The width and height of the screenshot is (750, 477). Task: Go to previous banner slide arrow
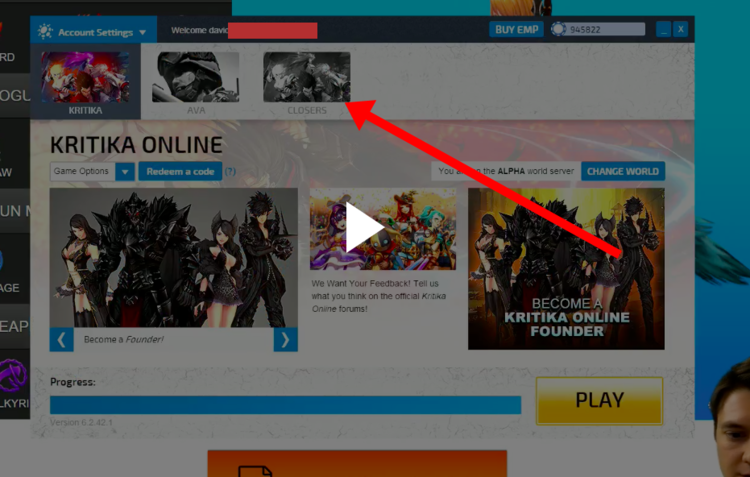(62, 340)
